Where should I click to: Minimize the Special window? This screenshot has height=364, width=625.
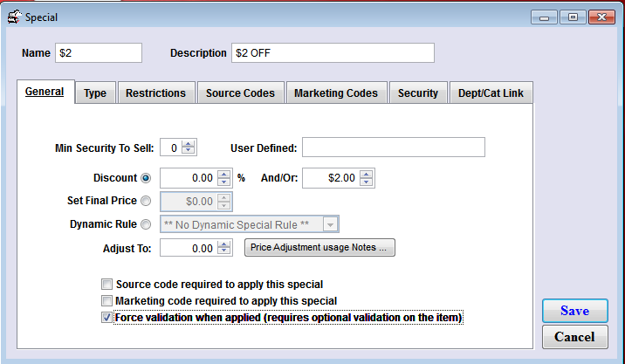click(544, 17)
